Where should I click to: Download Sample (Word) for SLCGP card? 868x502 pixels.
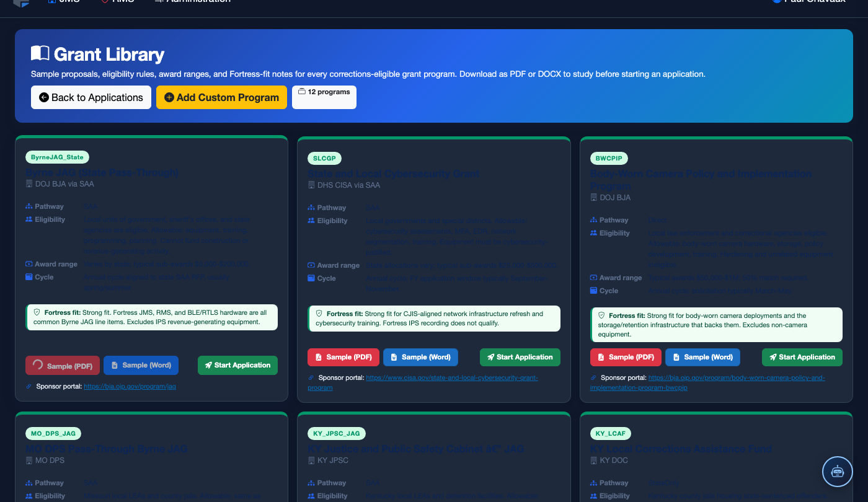click(420, 357)
